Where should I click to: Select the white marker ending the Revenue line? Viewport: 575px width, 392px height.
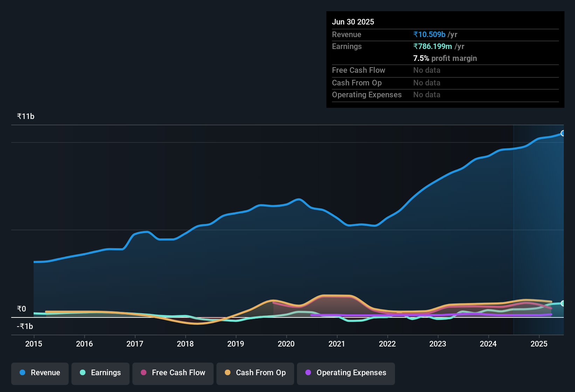563,133
